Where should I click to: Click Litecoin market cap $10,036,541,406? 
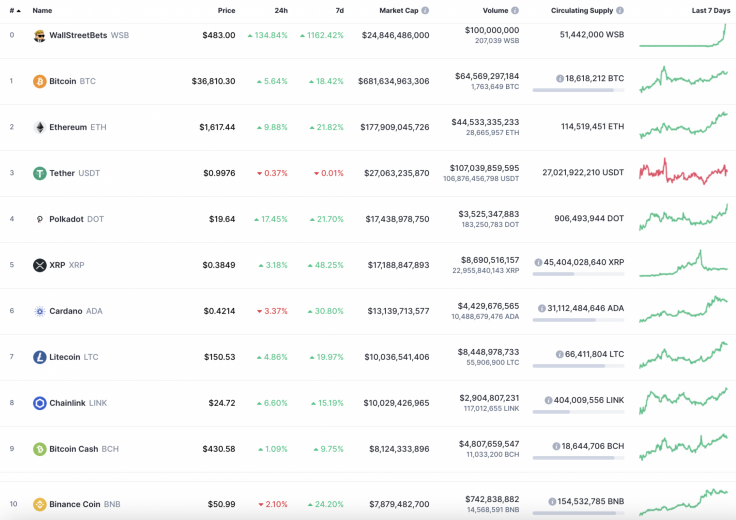397,357
